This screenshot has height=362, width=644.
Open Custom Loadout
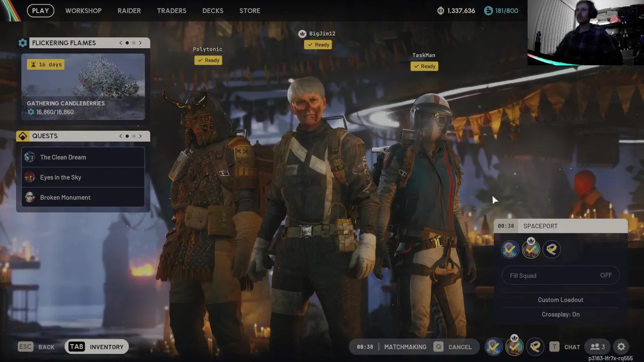560,300
